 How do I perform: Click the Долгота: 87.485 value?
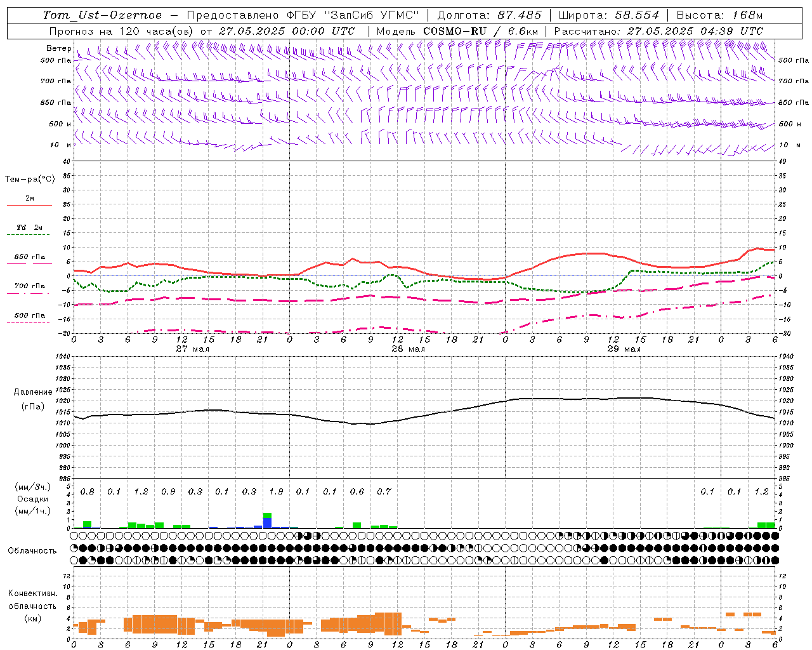coord(490,15)
